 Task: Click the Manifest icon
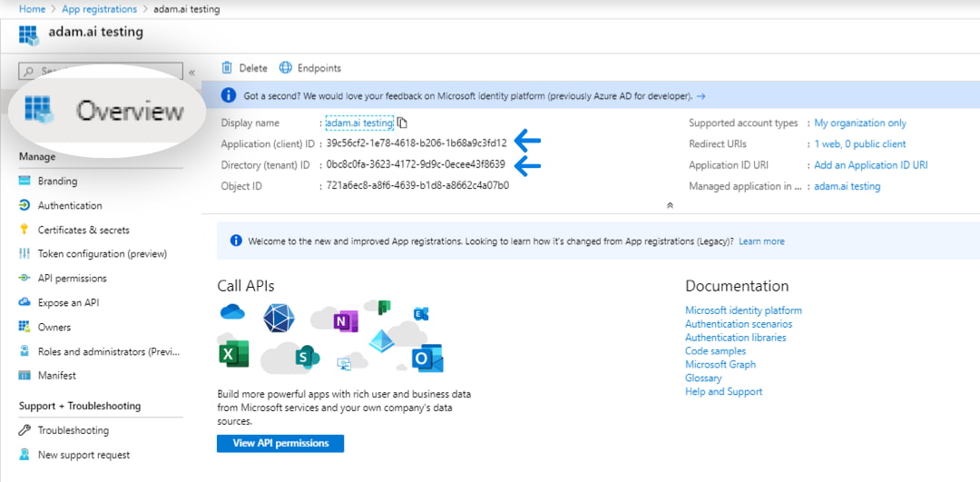(25, 376)
